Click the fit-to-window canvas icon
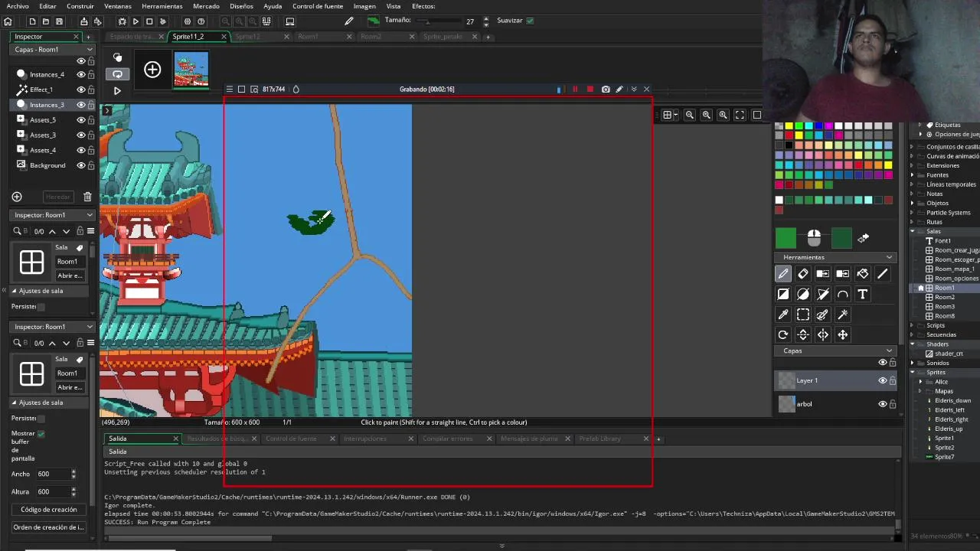Screen dimensions: 980x551 click(x=740, y=115)
